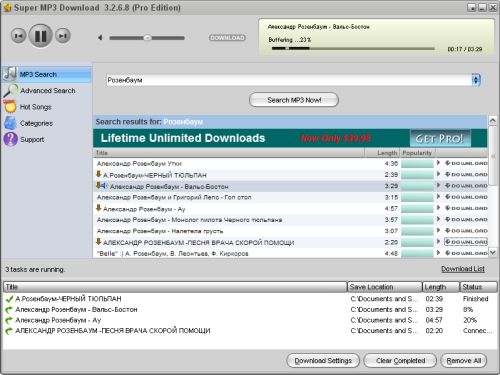Click into the search query field

289,80
